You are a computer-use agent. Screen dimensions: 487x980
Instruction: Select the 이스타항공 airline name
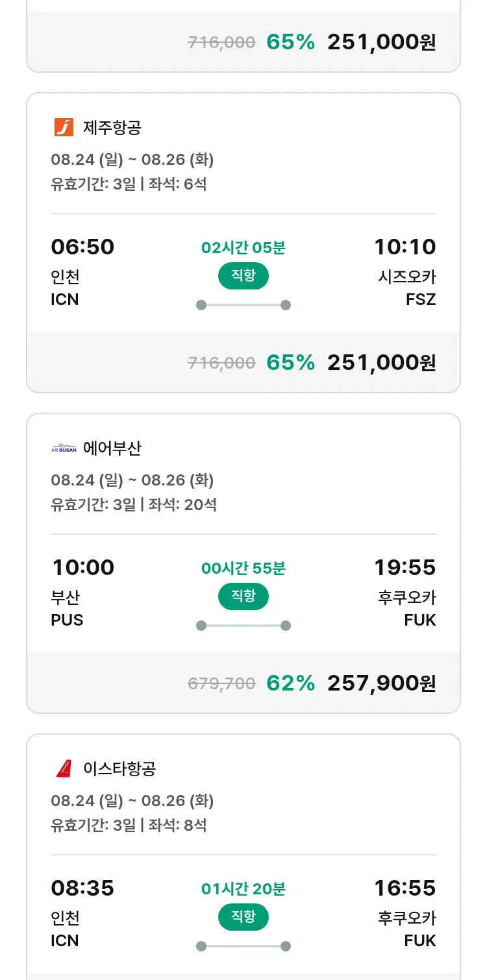pos(119,768)
